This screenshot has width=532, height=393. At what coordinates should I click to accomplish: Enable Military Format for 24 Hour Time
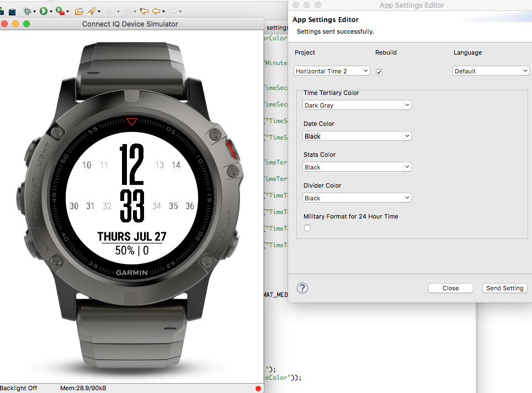[x=307, y=228]
